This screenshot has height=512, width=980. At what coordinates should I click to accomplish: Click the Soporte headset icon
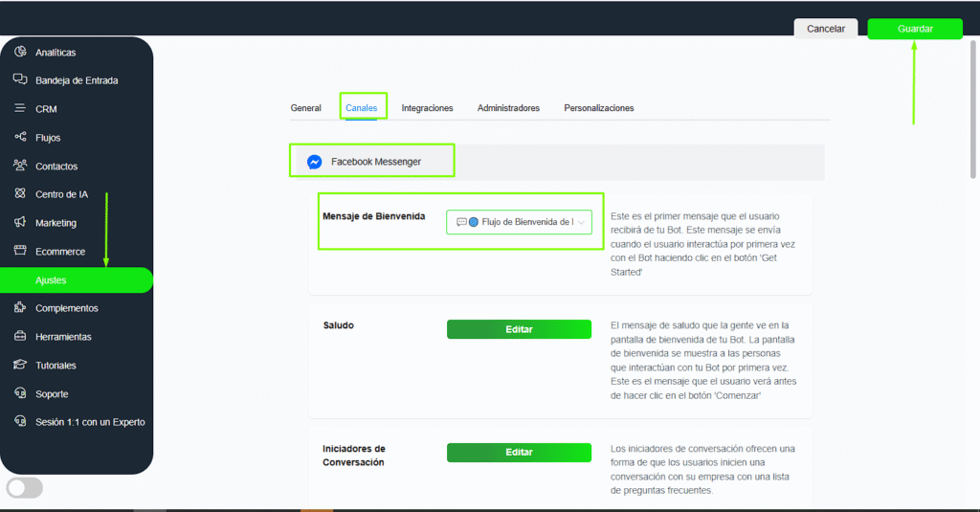(x=20, y=392)
